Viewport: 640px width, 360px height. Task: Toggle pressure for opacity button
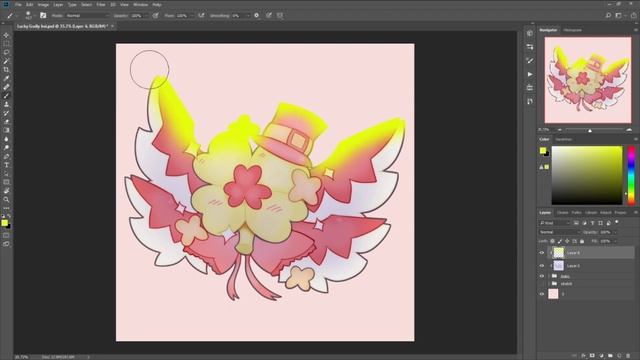156,16
